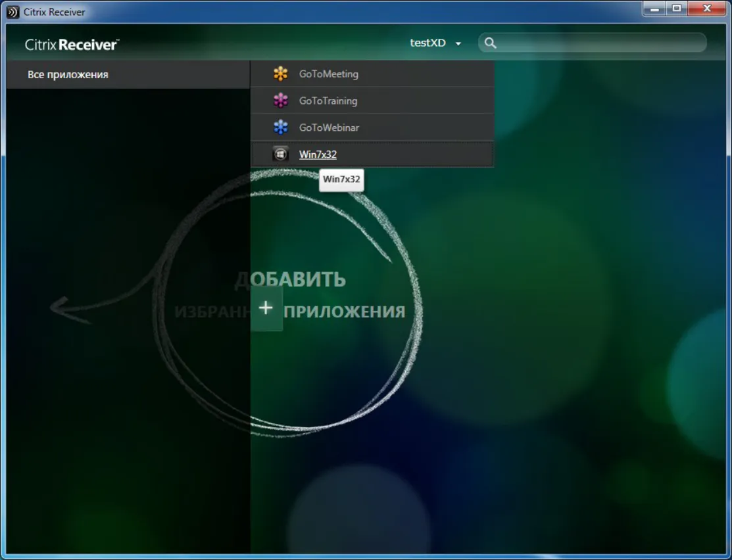732x560 pixels.
Task: Click the Citrix Receiver logo
Action: (72, 44)
